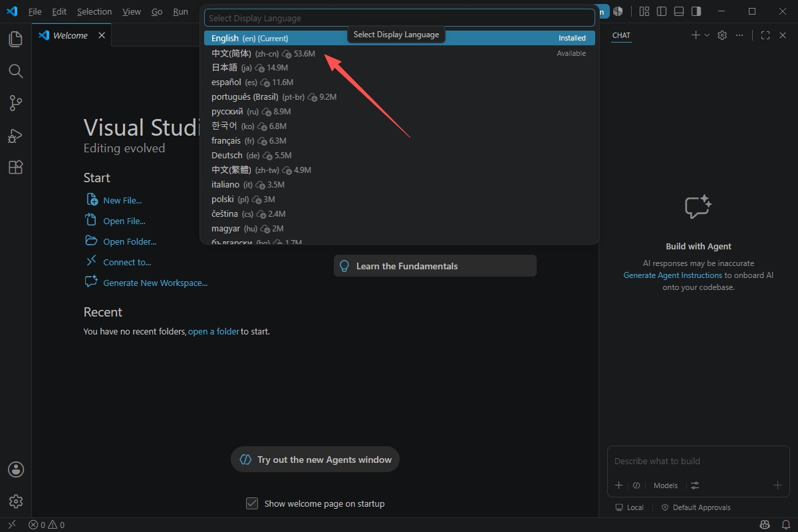Click the Customize Layout icon
The image size is (798, 532).
(644, 11)
